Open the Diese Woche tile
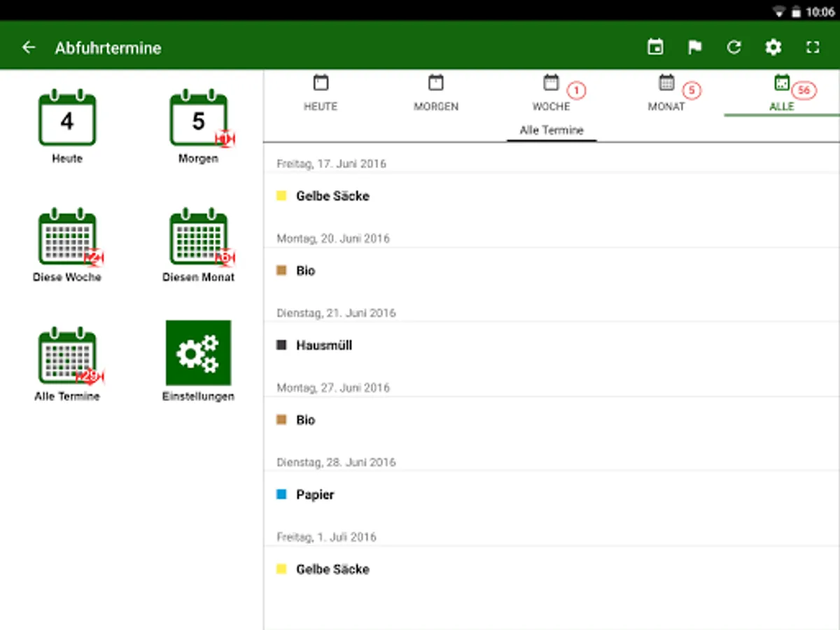Viewport: 840px width, 630px height. pyautogui.click(x=67, y=244)
